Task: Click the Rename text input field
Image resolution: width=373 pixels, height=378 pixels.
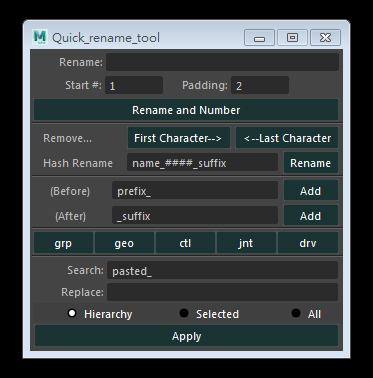Action: [222, 62]
